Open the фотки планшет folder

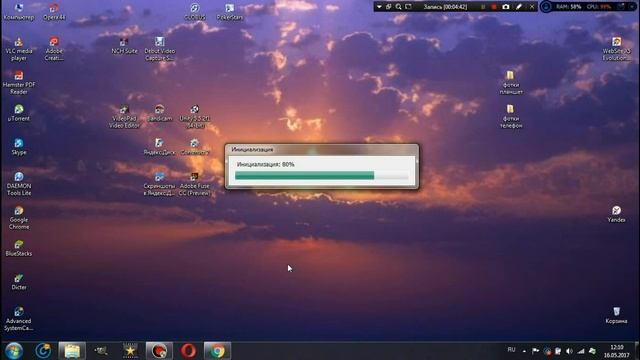coord(511,83)
